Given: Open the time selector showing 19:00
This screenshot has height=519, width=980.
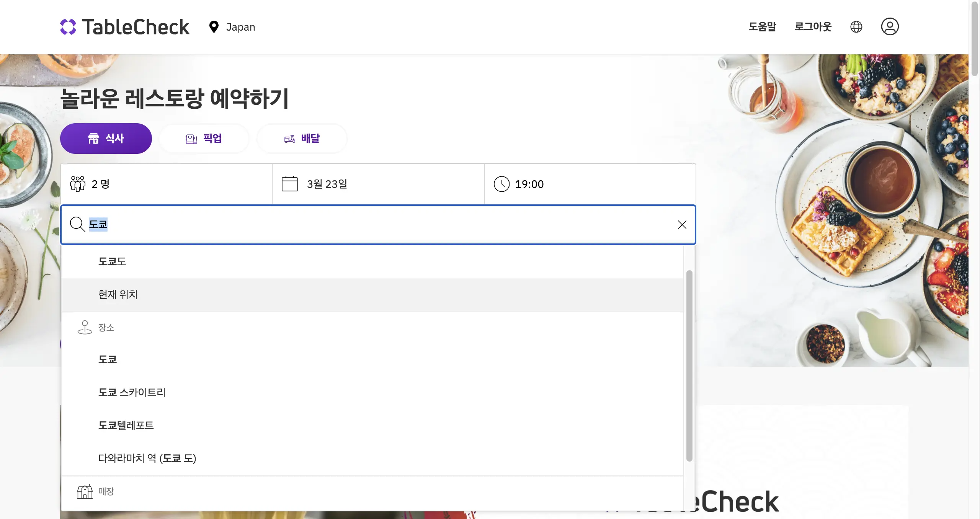Looking at the screenshot, I should (590, 184).
